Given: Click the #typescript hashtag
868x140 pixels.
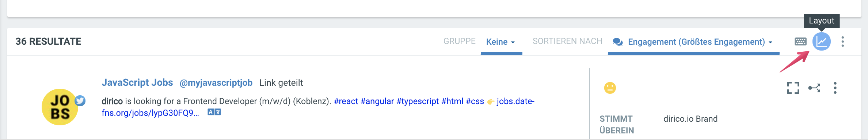Looking at the screenshot, I should (x=418, y=101).
